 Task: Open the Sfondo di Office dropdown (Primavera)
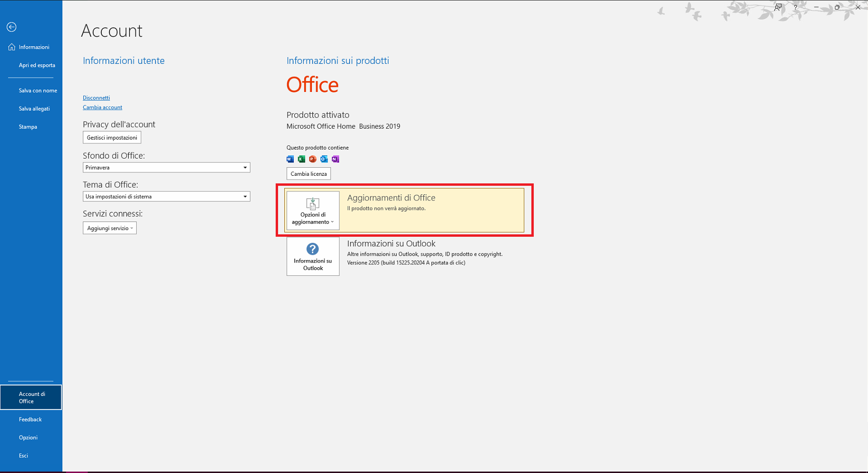(x=166, y=168)
